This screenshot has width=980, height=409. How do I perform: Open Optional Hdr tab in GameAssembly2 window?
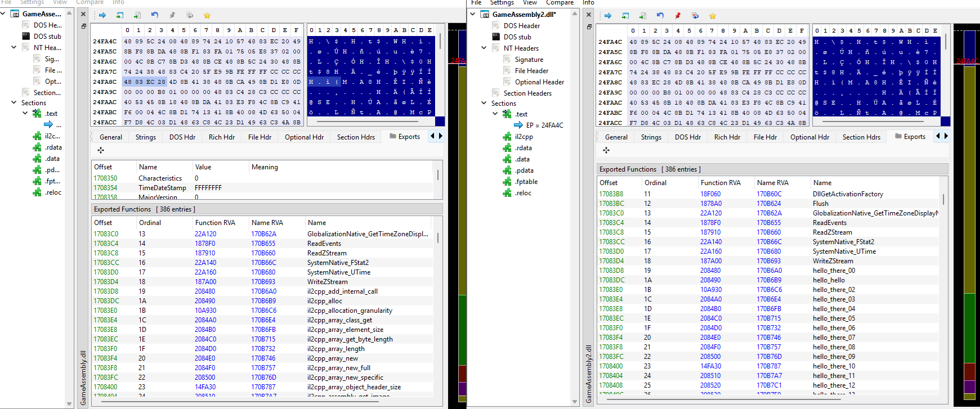[x=809, y=137]
